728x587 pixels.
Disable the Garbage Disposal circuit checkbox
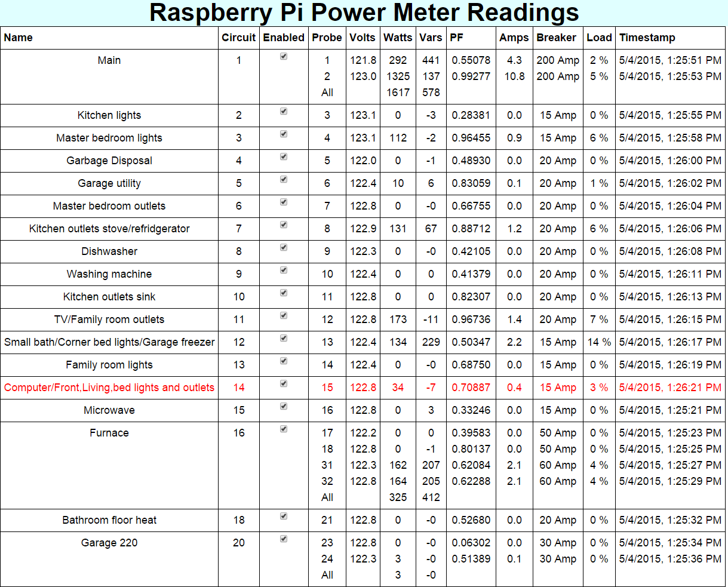tap(284, 157)
